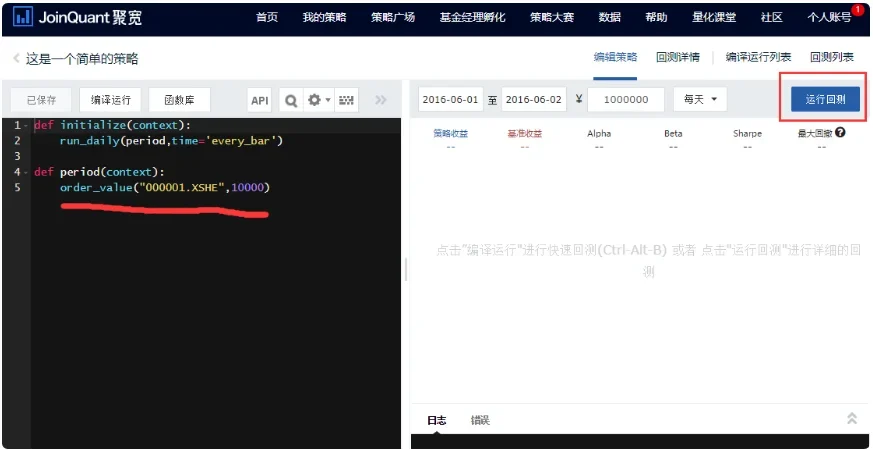Switch to the 回测列表 tab
This screenshot has width=873, height=450.
click(832, 57)
